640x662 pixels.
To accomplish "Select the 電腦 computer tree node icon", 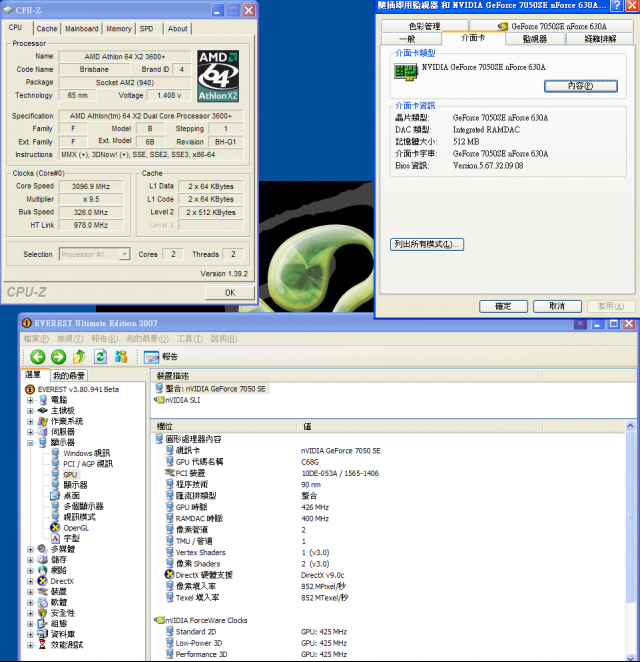I will (x=43, y=399).
